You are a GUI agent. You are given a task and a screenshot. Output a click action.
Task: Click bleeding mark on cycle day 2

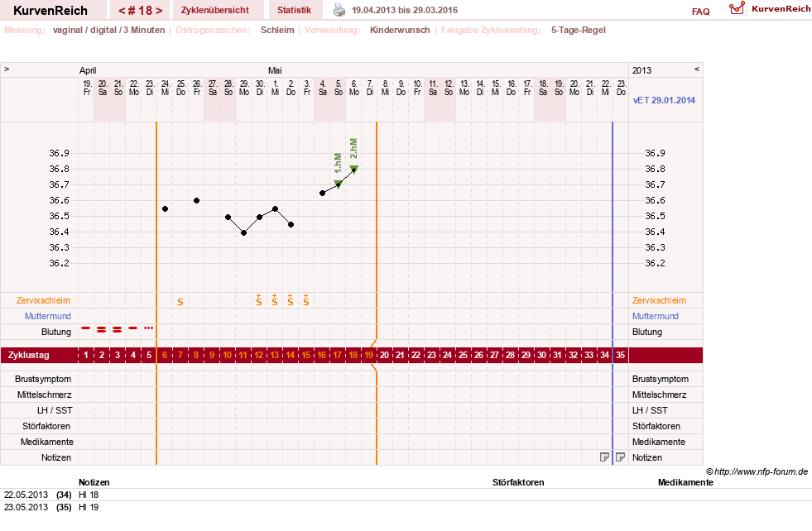(x=102, y=329)
